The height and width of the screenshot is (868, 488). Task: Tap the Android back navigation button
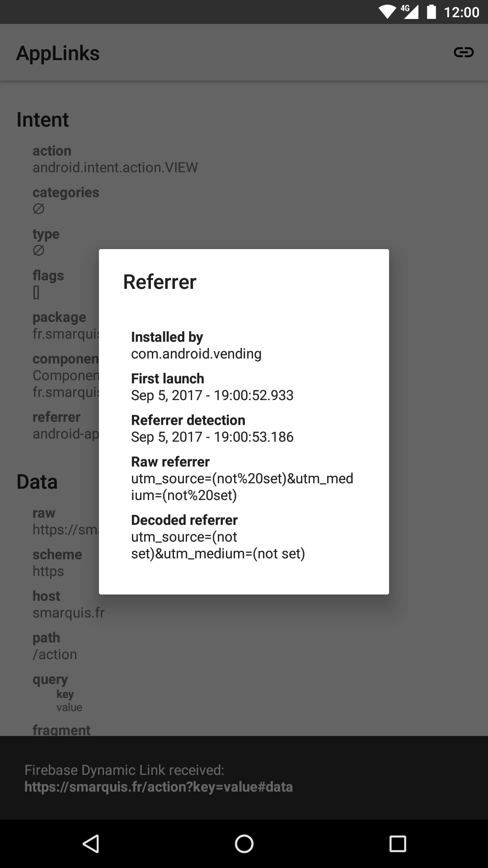point(91,844)
